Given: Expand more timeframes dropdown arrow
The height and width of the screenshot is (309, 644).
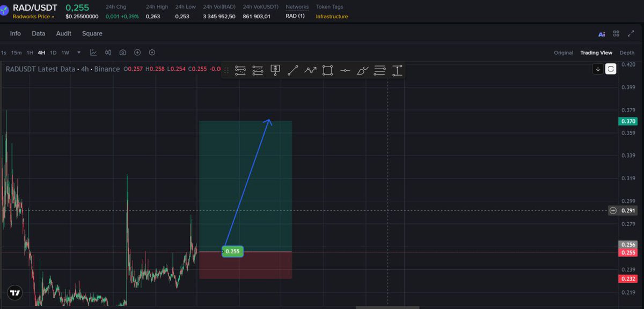Looking at the screenshot, I should (x=79, y=53).
